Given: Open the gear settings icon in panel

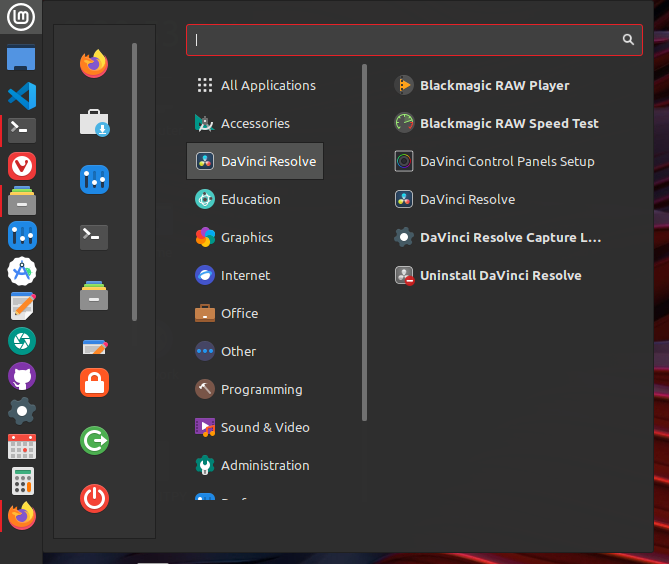Looking at the screenshot, I should 22,411.
